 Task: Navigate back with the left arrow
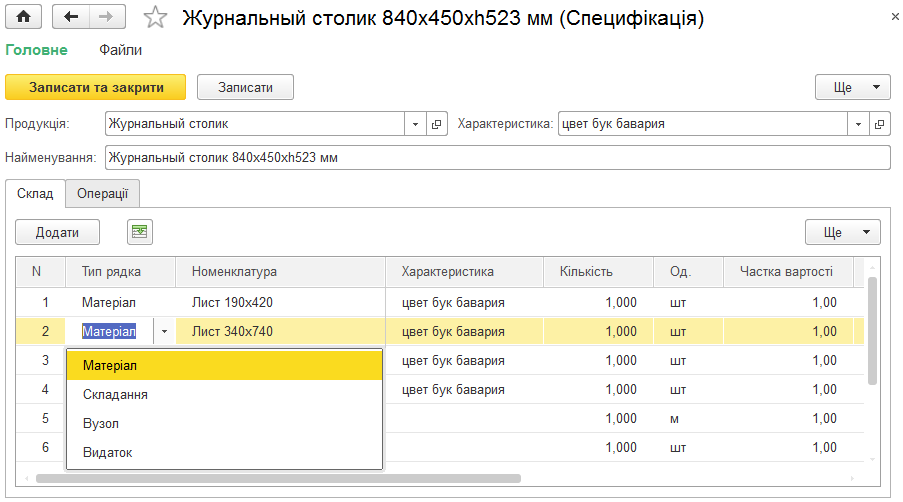tap(71, 17)
